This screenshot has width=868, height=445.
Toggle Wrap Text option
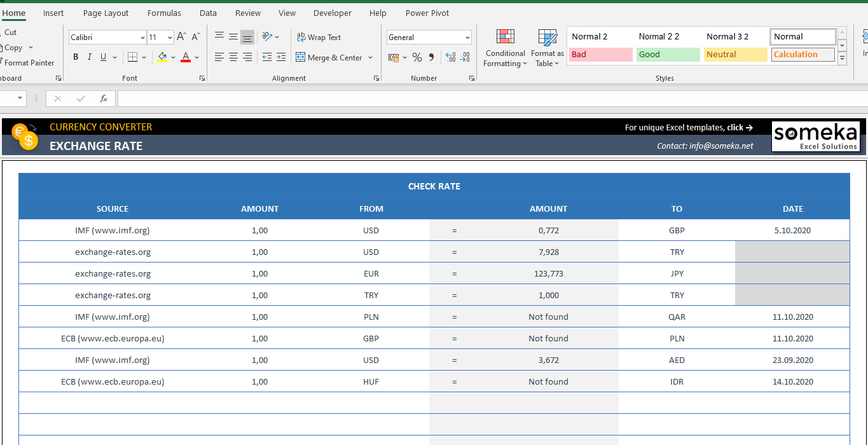pyautogui.click(x=319, y=38)
